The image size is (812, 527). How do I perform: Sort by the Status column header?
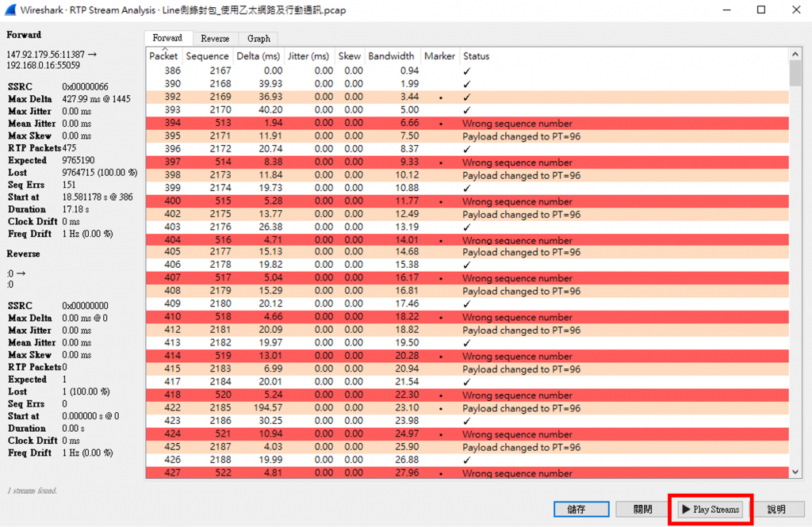[x=476, y=56]
